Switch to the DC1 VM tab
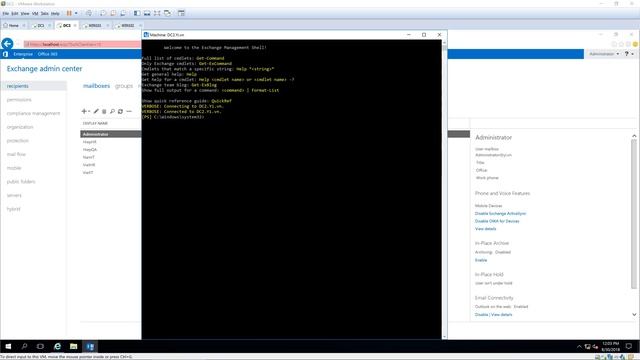 pos(41,25)
